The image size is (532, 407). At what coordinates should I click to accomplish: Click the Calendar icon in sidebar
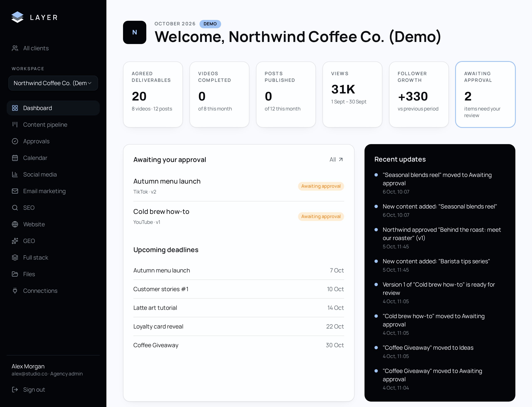(15, 158)
